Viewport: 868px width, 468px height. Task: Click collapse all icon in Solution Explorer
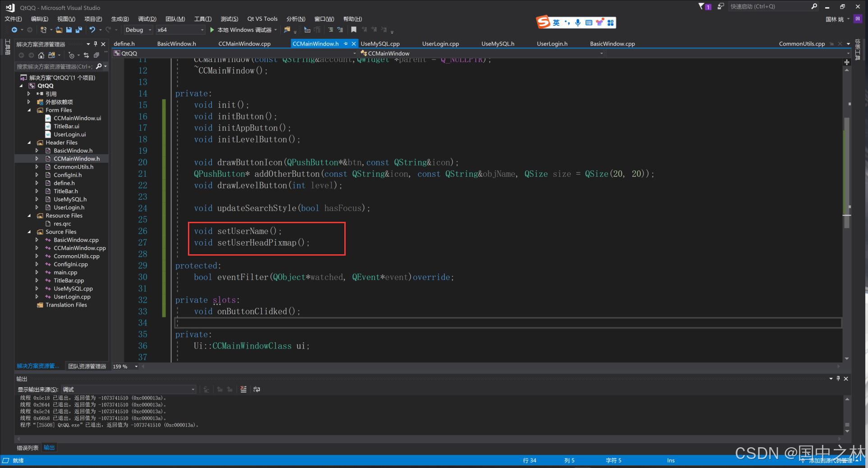coord(96,55)
